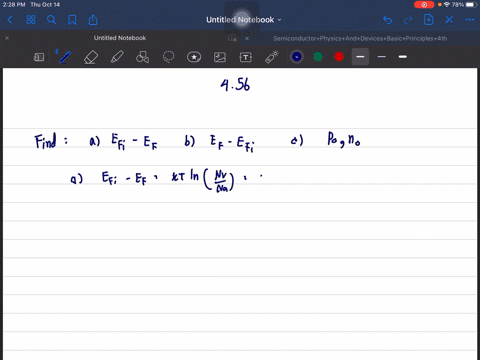Viewport: 480px width, 360px height.
Task: Switch to the Untitled Notebook tab
Action: (x=120, y=38)
